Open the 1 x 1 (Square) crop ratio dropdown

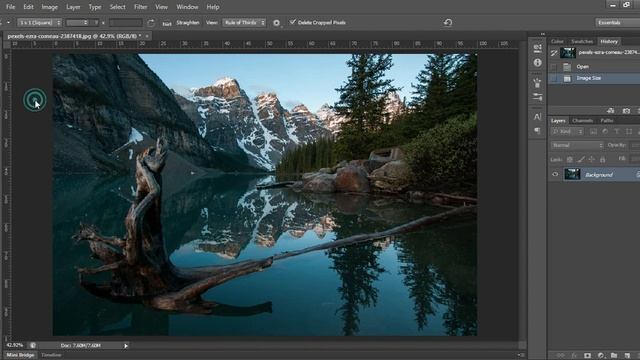click(40, 22)
